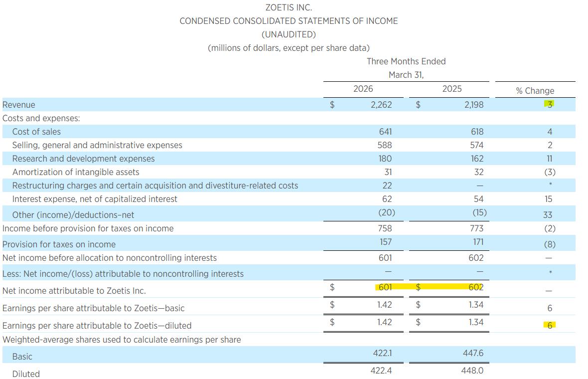The width and height of the screenshot is (588, 379).
Task: Click 'CONDENSED CONSOLIDATED STATEMENTS OF INCOME' heading
Action: [289, 21]
